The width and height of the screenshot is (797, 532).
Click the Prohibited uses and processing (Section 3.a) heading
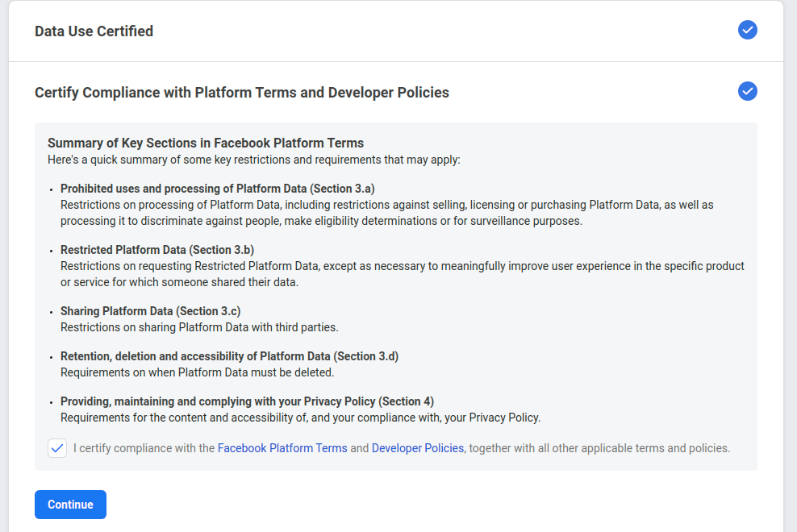218,189
